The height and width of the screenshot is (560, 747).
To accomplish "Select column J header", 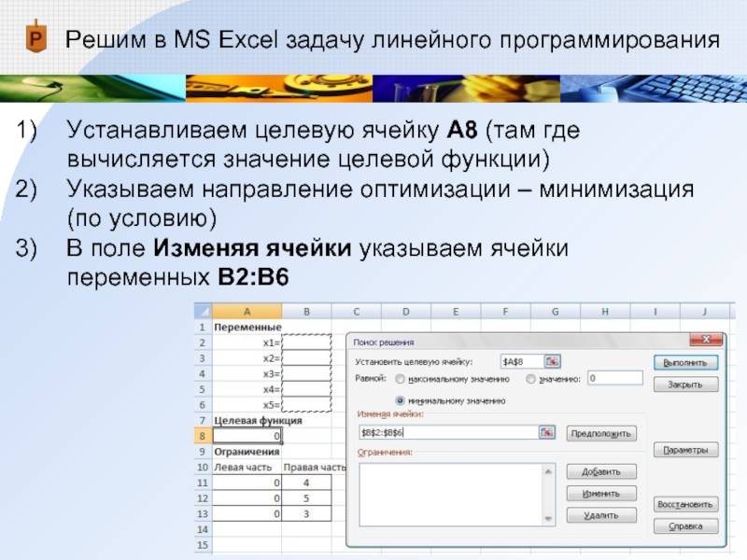I will click(705, 312).
